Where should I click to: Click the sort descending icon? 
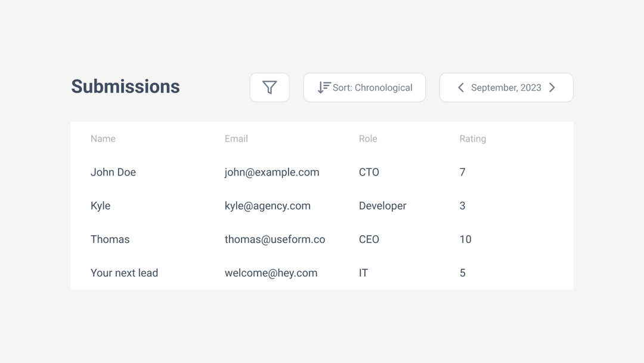tap(324, 88)
